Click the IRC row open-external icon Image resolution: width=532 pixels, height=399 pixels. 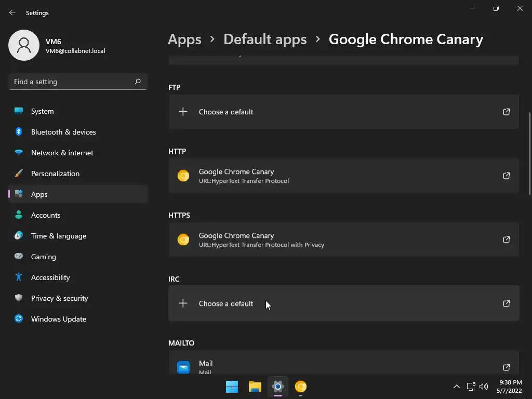506,303
